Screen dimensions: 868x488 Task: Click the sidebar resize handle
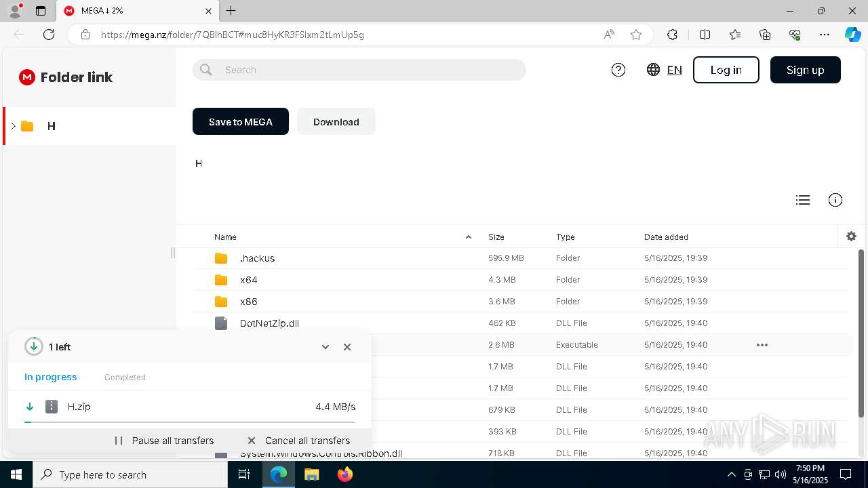point(173,253)
